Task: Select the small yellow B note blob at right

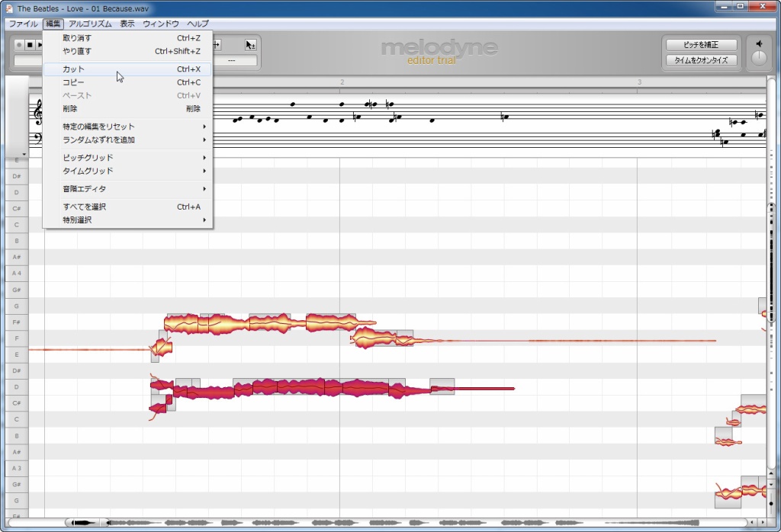Action: tap(728, 441)
